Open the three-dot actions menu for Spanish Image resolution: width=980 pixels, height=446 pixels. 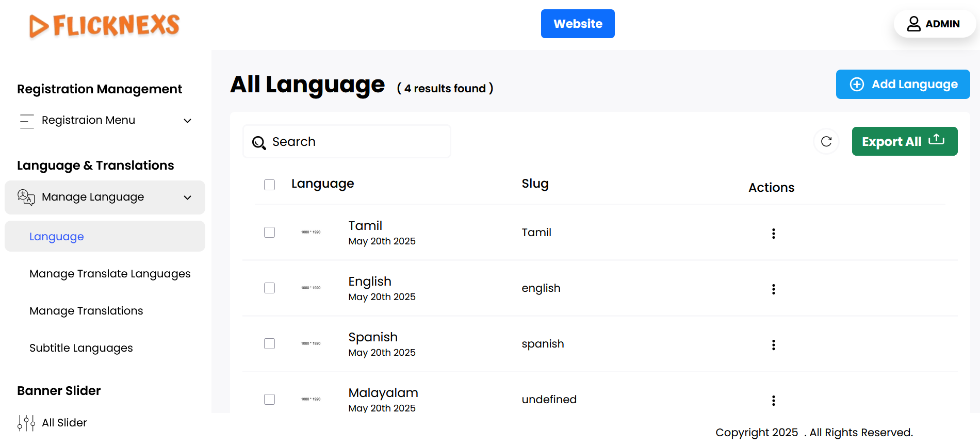tap(773, 345)
